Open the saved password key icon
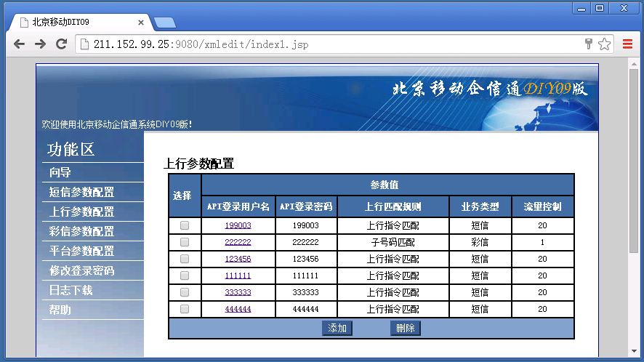This screenshot has width=644, height=362. point(589,44)
